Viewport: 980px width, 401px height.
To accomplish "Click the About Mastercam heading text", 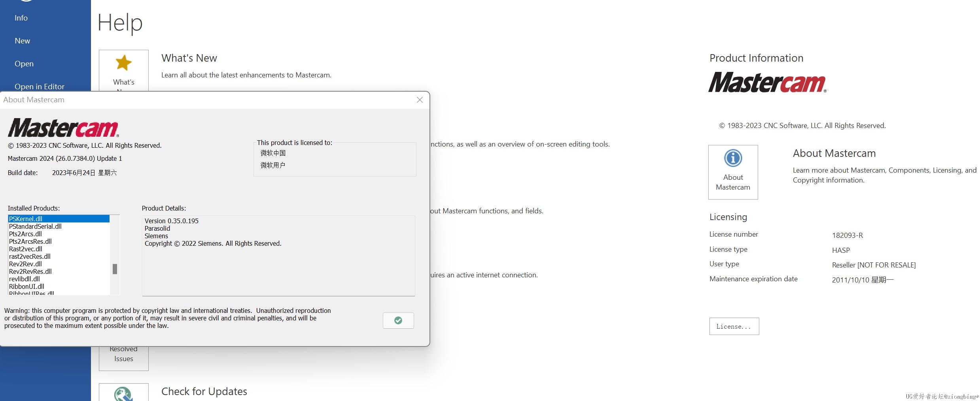I will pyautogui.click(x=834, y=153).
